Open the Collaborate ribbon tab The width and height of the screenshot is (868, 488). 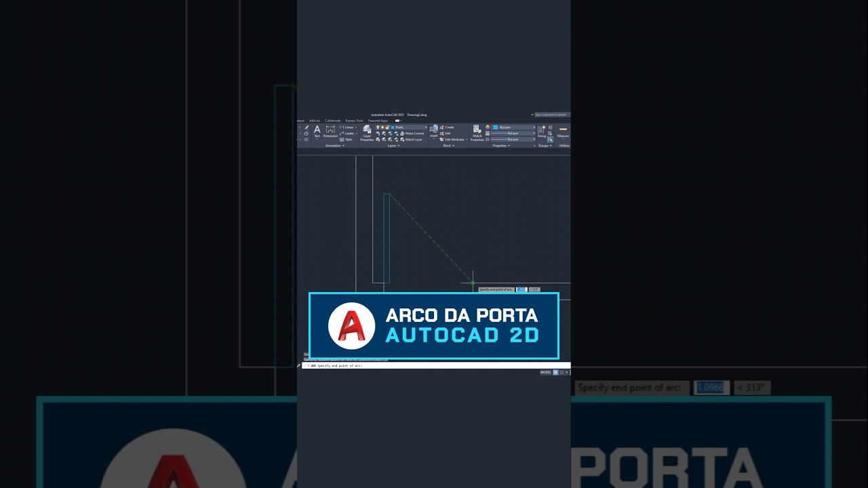click(x=333, y=121)
